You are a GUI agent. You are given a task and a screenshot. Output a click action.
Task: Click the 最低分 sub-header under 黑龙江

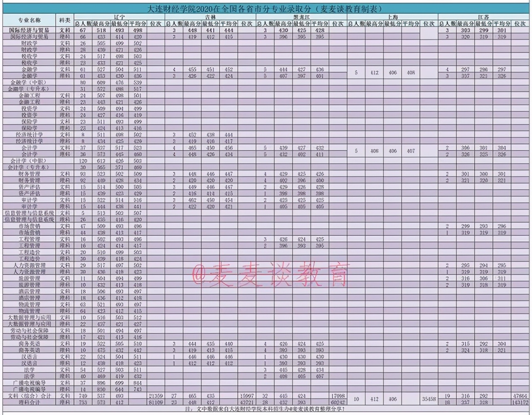pyautogui.click(x=302, y=24)
